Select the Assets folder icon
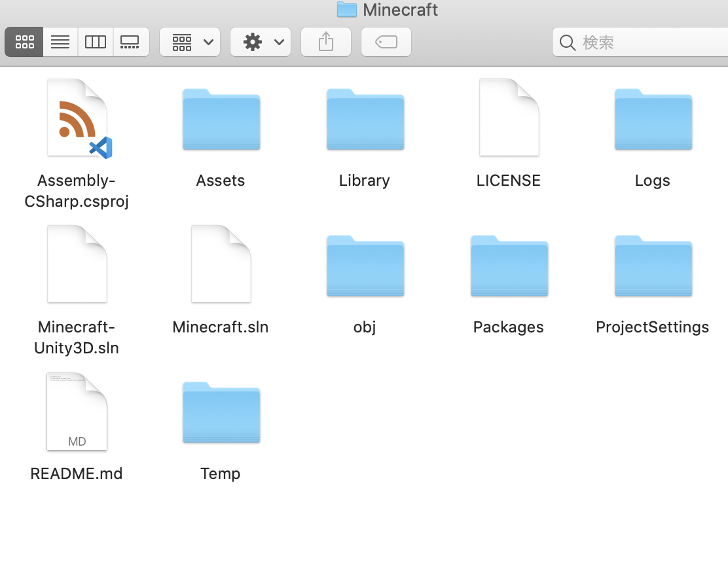Image resolution: width=728 pixels, height=568 pixels. [x=221, y=119]
